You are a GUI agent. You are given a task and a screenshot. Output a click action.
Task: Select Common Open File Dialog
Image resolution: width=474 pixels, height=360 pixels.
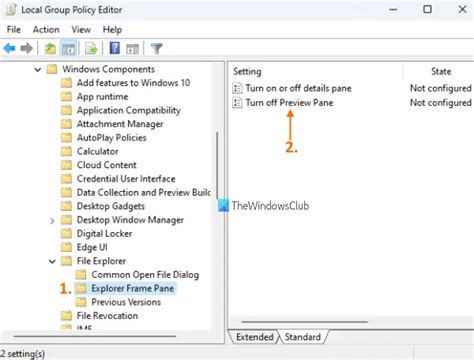click(x=145, y=275)
